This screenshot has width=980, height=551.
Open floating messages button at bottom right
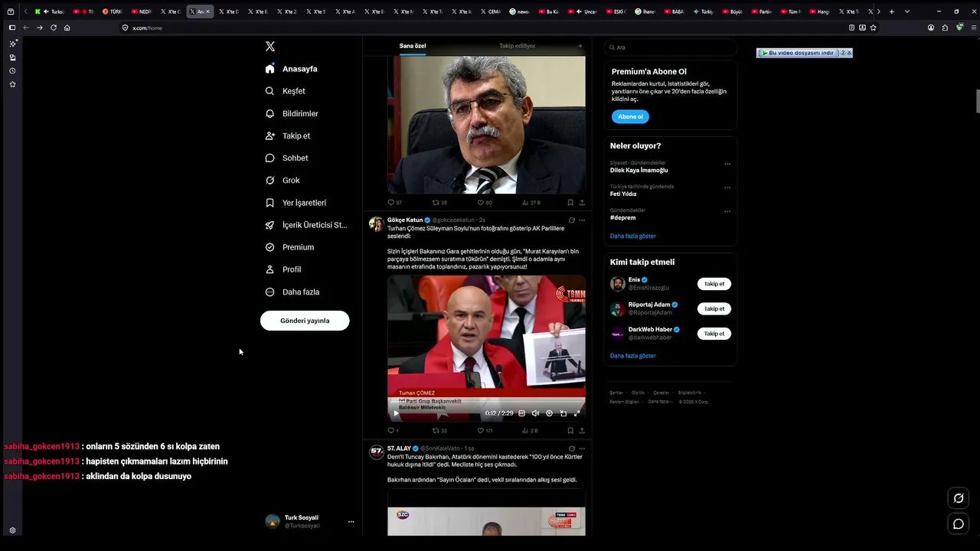click(x=958, y=524)
